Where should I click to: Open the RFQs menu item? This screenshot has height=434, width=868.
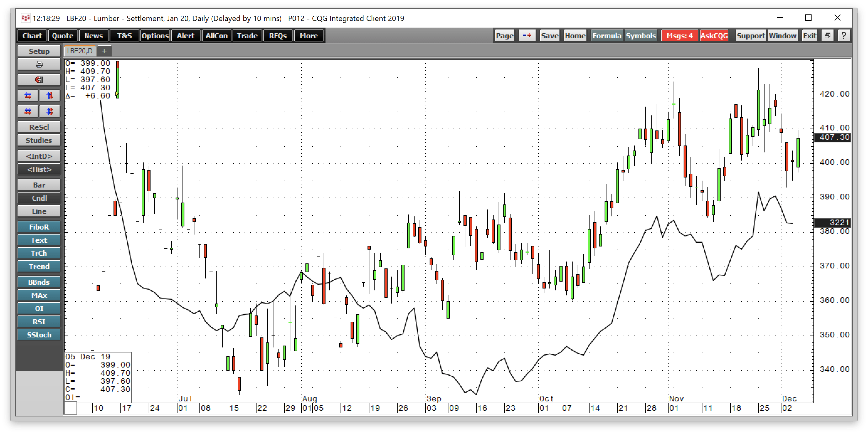click(278, 36)
